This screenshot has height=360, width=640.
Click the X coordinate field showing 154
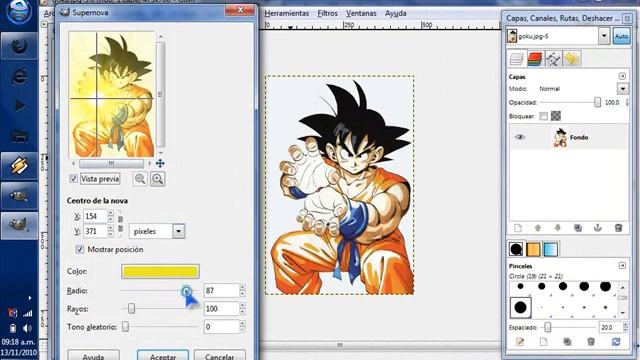pyautogui.click(x=95, y=216)
